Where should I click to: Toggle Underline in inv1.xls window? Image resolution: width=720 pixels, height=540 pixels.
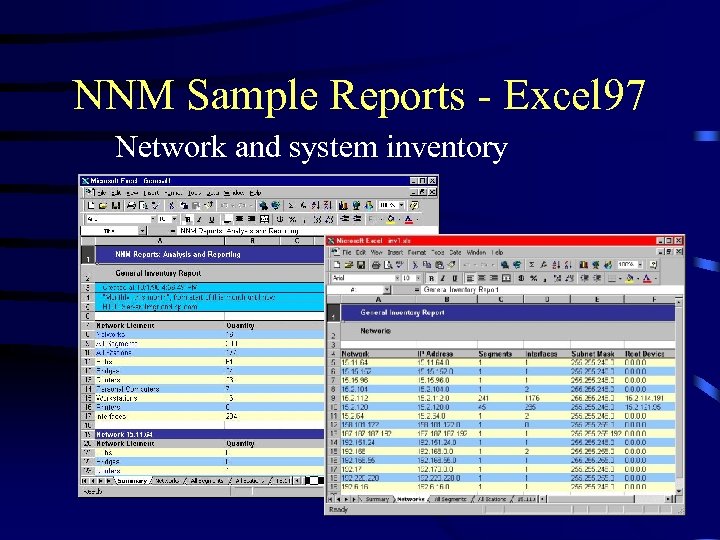pos(455,278)
